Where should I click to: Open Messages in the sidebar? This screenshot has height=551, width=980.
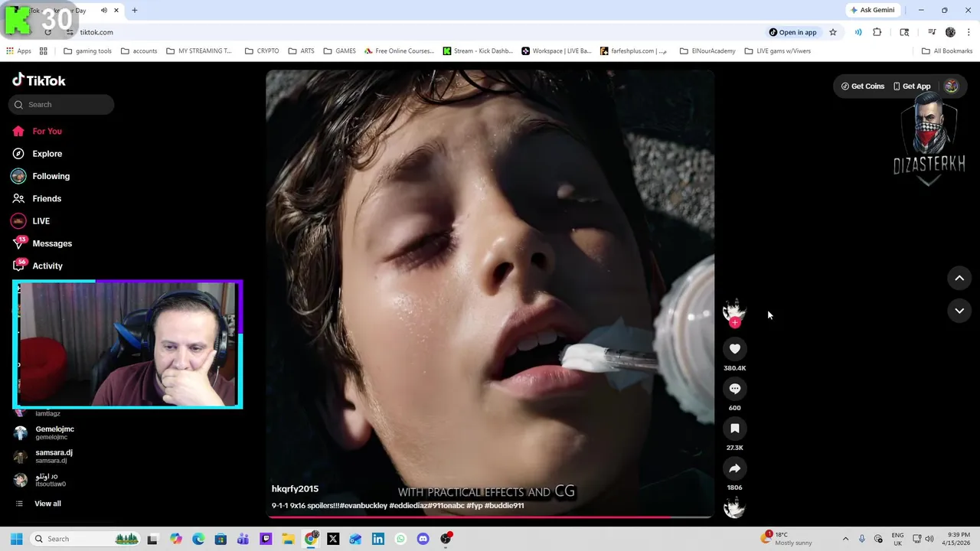pos(52,243)
